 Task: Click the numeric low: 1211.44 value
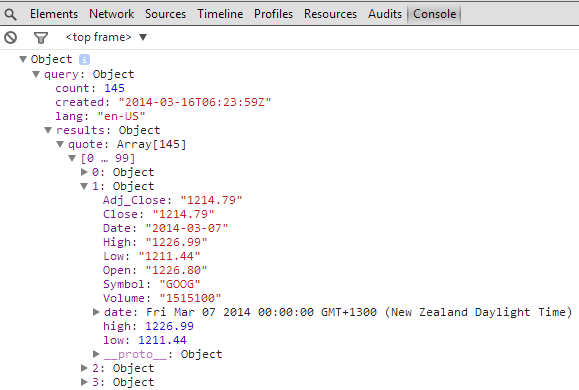[x=162, y=340]
